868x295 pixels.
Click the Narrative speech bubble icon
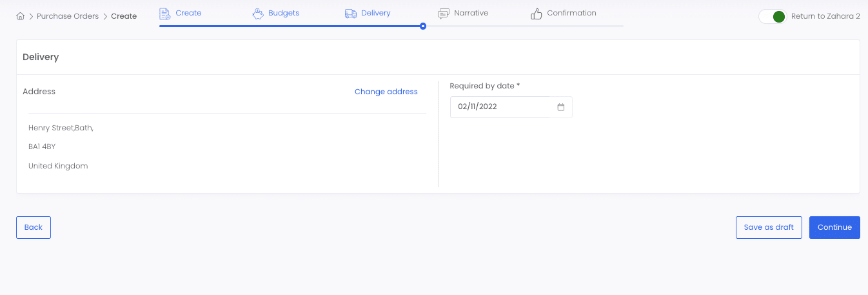pos(444,14)
